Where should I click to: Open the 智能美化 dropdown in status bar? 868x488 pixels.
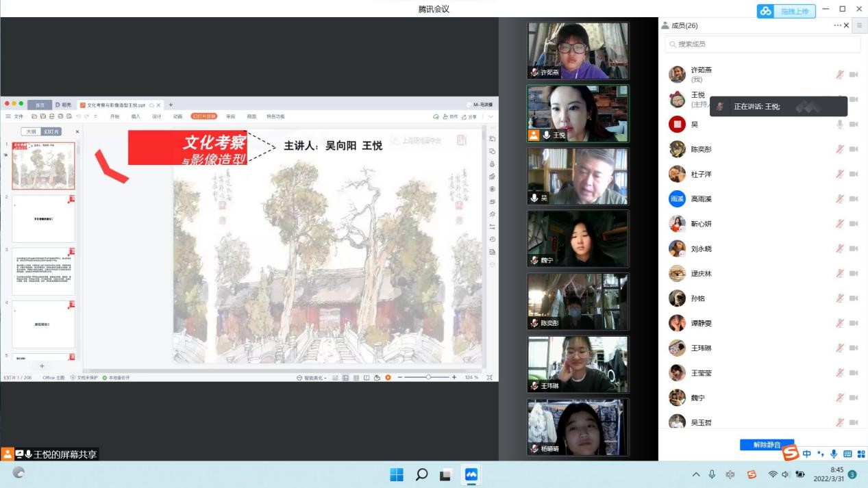click(312, 378)
